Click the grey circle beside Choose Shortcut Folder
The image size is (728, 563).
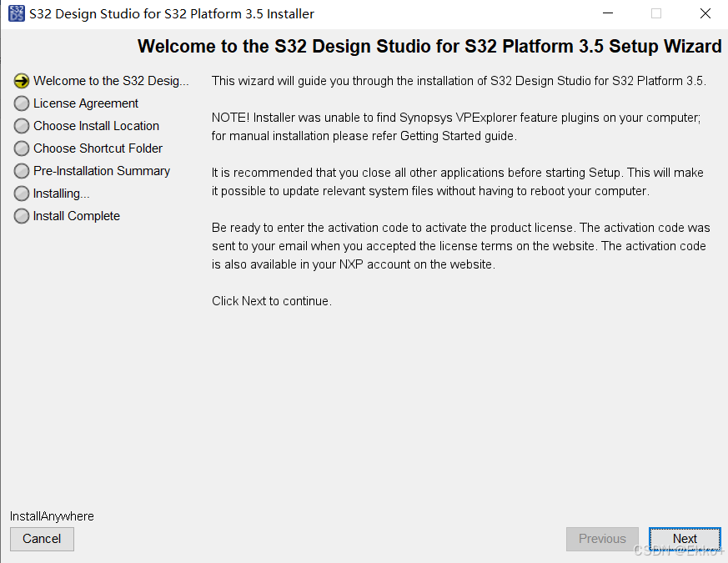(x=22, y=148)
